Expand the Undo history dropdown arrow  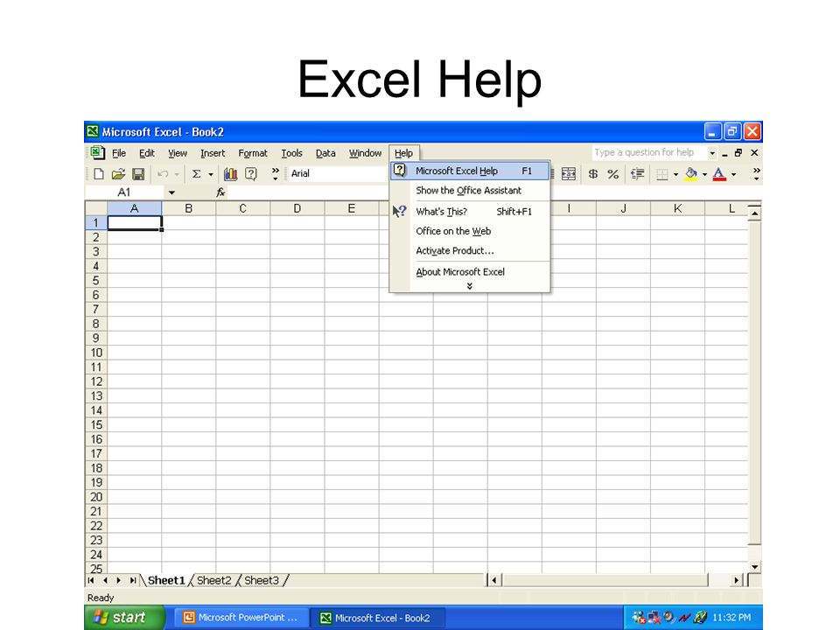tap(177, 174)
